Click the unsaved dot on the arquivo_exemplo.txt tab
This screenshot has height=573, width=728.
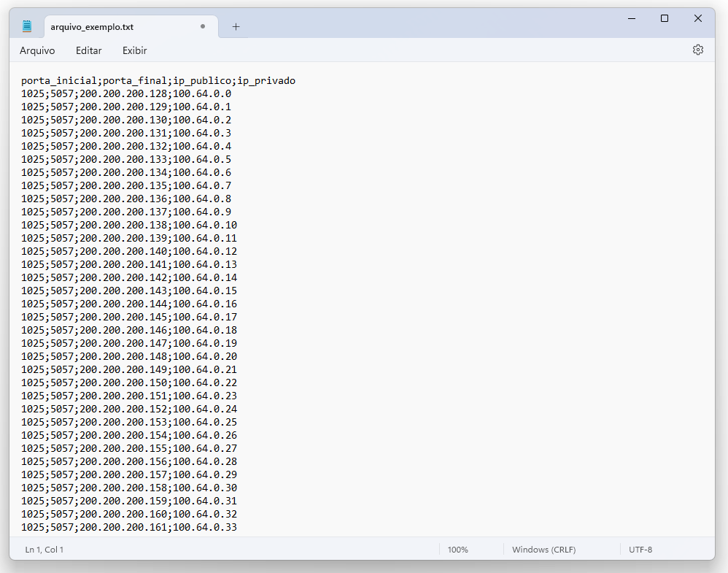[203, 27]
